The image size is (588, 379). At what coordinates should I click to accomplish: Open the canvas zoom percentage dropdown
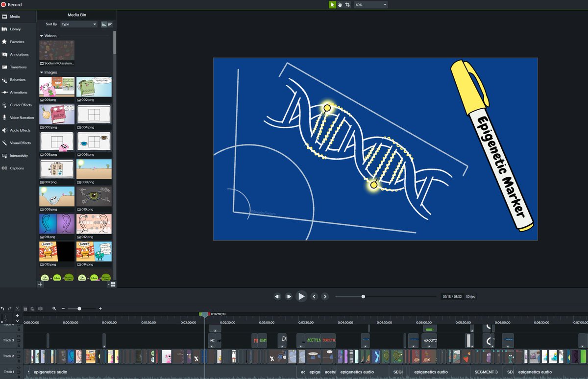click(x=371, y=4)
